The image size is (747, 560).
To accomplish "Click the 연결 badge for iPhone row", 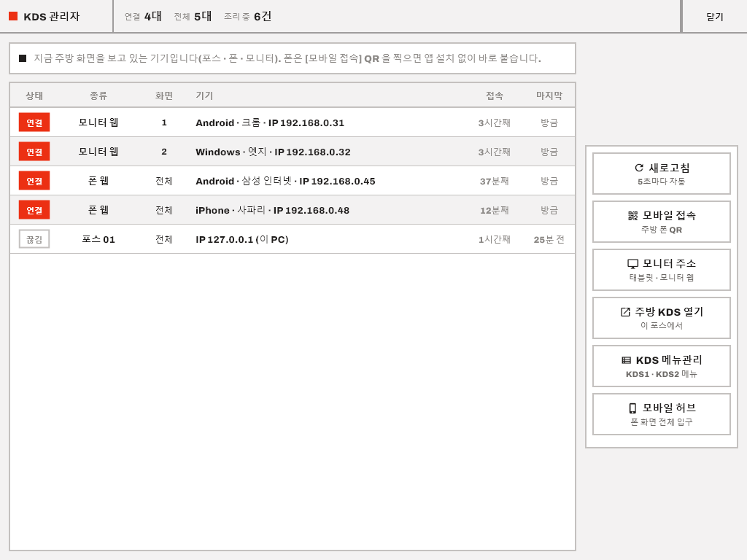I will tap(34, 210).
